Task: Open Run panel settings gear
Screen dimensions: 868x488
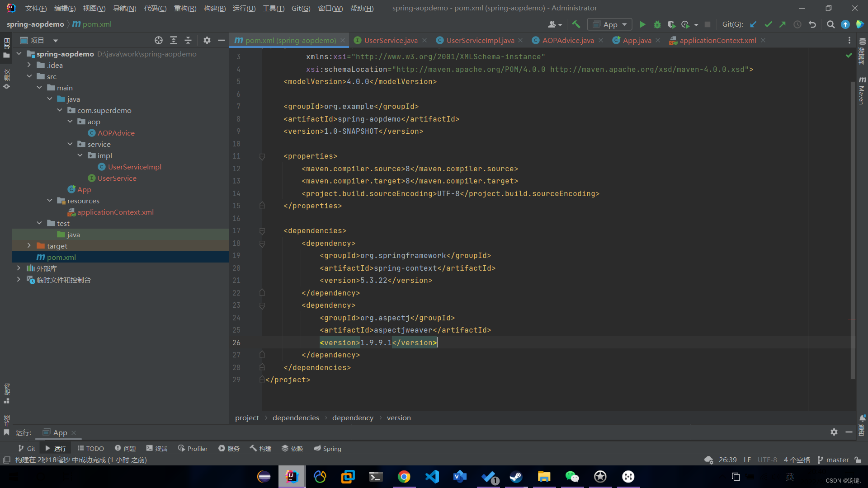Action: [x=834, y=432]
